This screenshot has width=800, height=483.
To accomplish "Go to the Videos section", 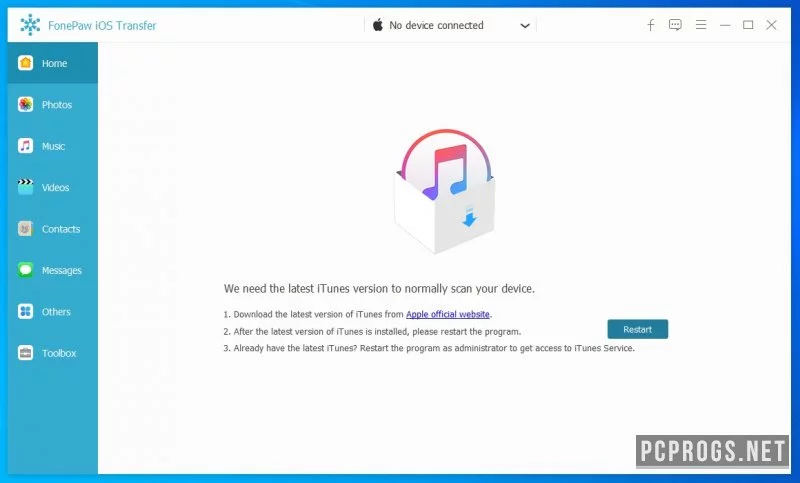I will click(53, 187).
